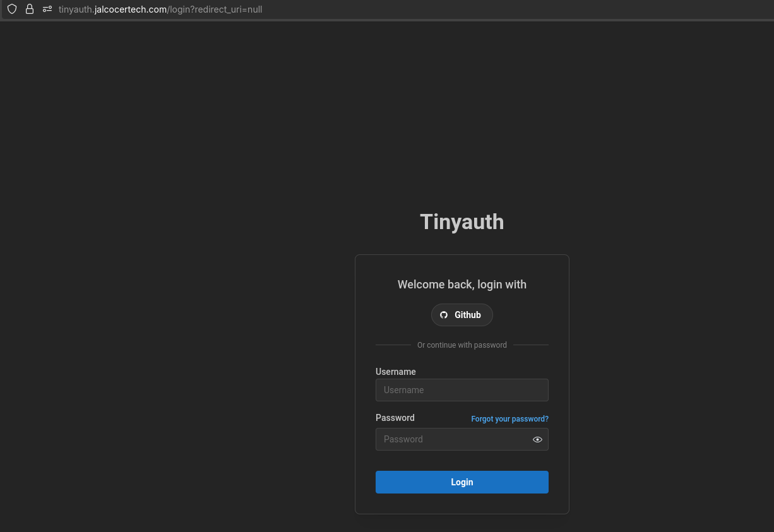Image resolution: width=774 pixels, height=532 pixels.
Task: Click the Username field label
Action: pos(396,372)
